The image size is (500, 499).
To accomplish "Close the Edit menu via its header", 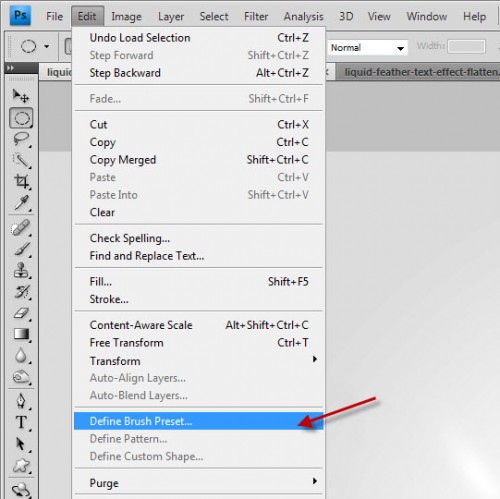I will (x=87, y=16).
